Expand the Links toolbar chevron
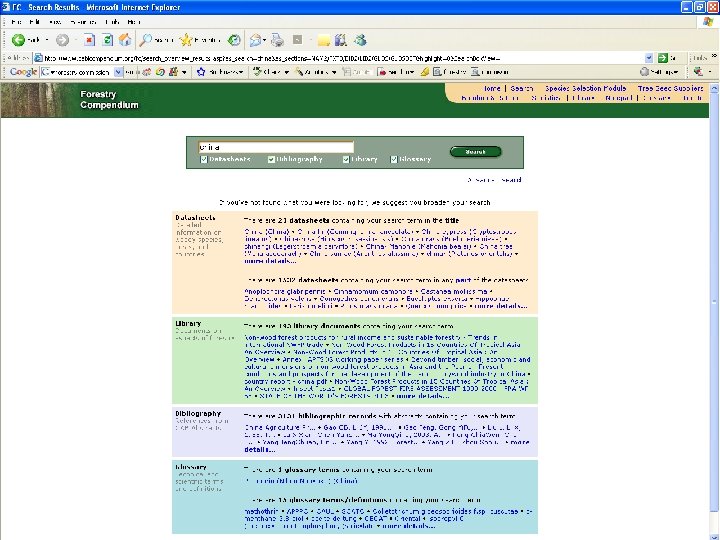This screenshot has height=540, width=720. (714, 56)
